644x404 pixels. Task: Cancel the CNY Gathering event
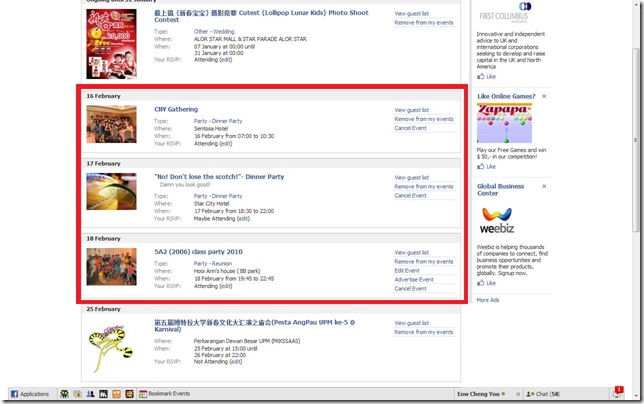pyautogui.click(x=410, y=129)
